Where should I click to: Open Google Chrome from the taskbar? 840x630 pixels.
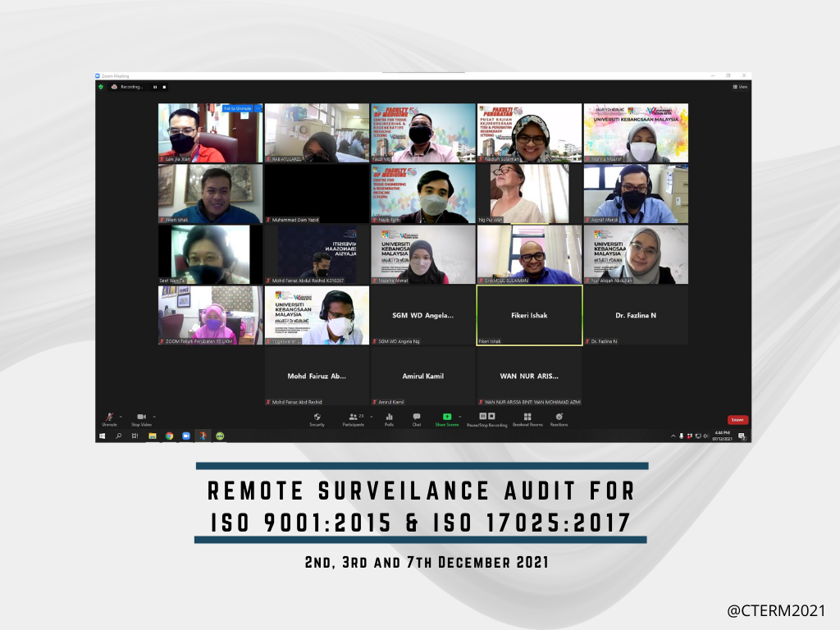click(x=169, y=436)
